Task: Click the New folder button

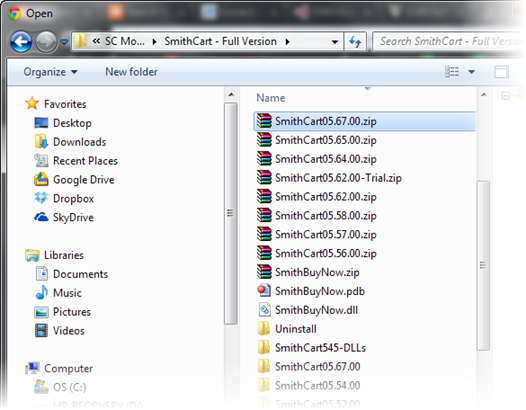Action: coord(131,72)
